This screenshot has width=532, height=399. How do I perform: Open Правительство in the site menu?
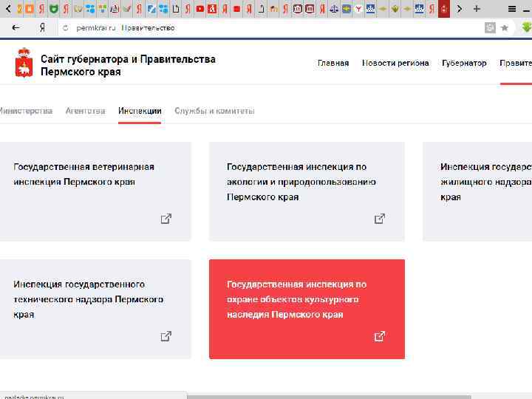click(516, 63)
